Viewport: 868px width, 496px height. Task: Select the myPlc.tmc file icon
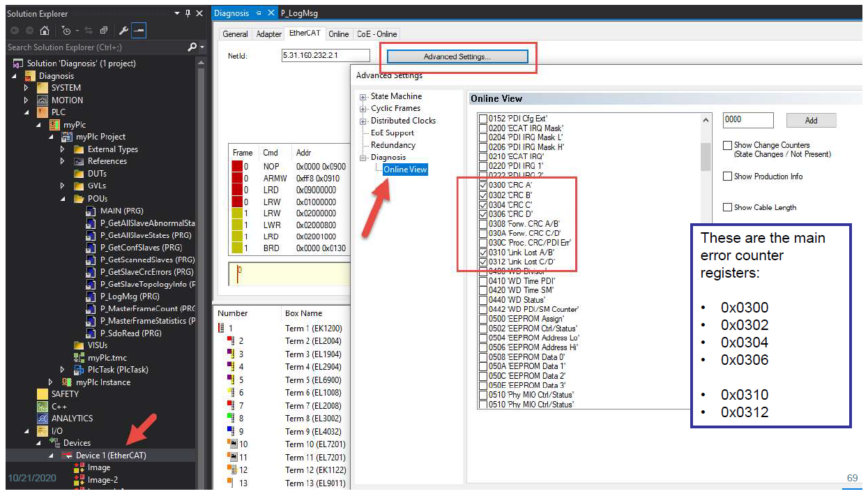click(x=79, y=358)
